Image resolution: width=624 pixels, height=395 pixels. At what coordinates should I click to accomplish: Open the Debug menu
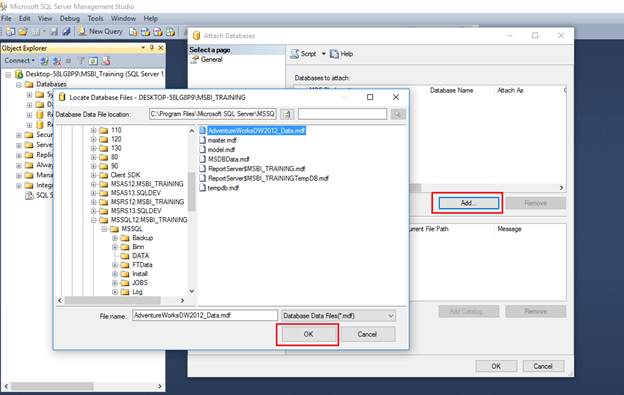(x=70, y=18)
